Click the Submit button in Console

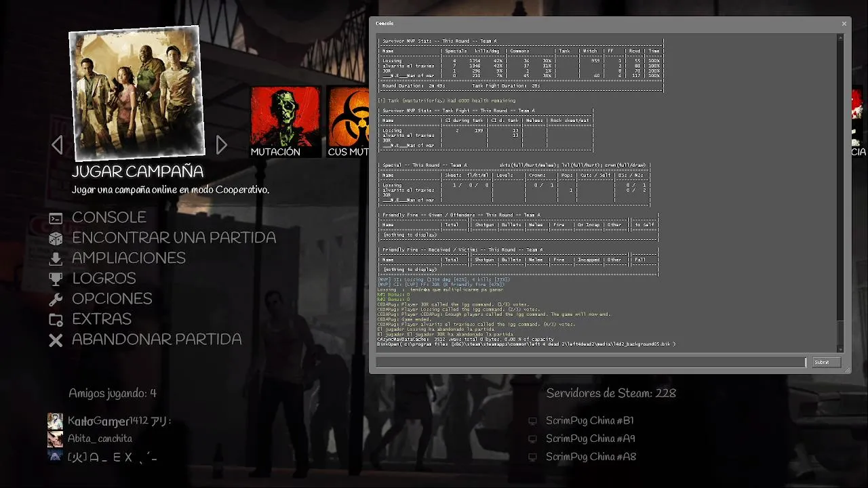click(x=826, y=363)
